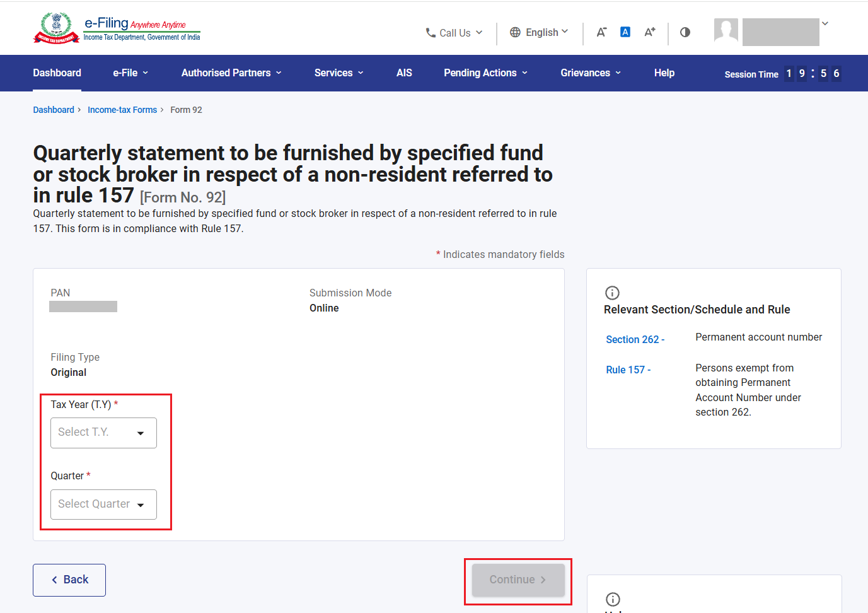Image resolution: width=868 pixels, height=613 pixels.
Task: Select the default font size A icon
Action: pyautogui.click(x=625, y=32)
